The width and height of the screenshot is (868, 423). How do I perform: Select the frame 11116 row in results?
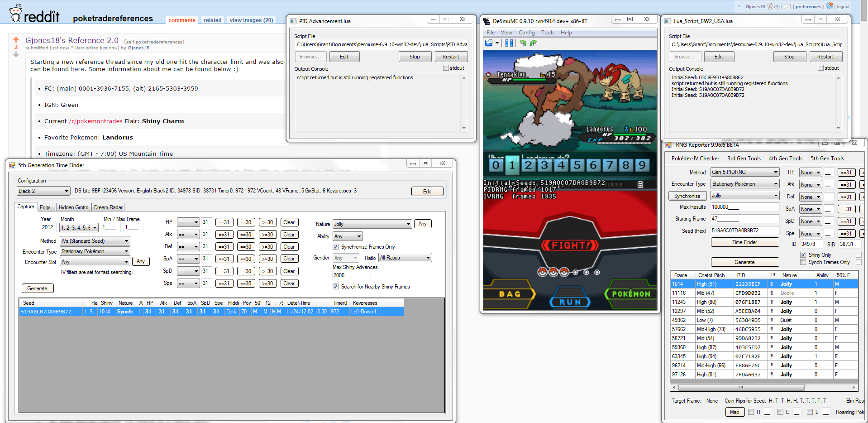pos(764,293)
